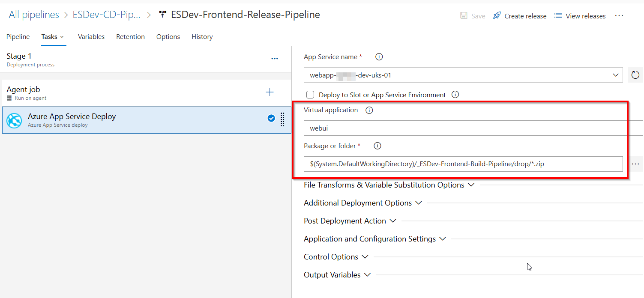Image resolution: width=644 pixels, height=298 pixels.
Task: Open ESDev-CD-Pip... breadcrumb folder
Action: [106, 15]
